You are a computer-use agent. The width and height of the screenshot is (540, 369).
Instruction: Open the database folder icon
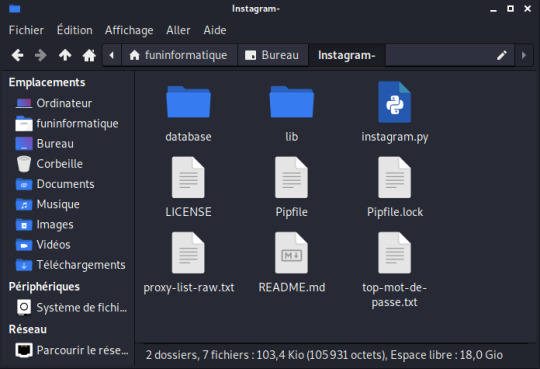tap(188, 102)
